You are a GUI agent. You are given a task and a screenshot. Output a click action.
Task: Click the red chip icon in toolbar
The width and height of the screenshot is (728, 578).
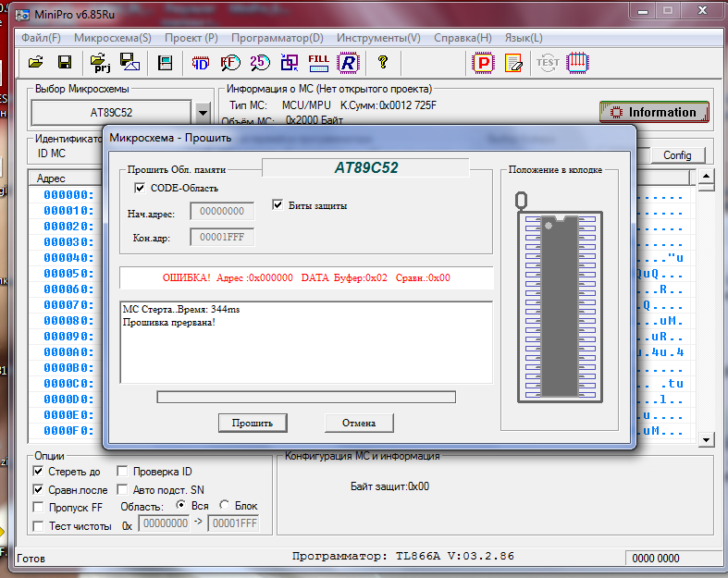pos(578,62)
